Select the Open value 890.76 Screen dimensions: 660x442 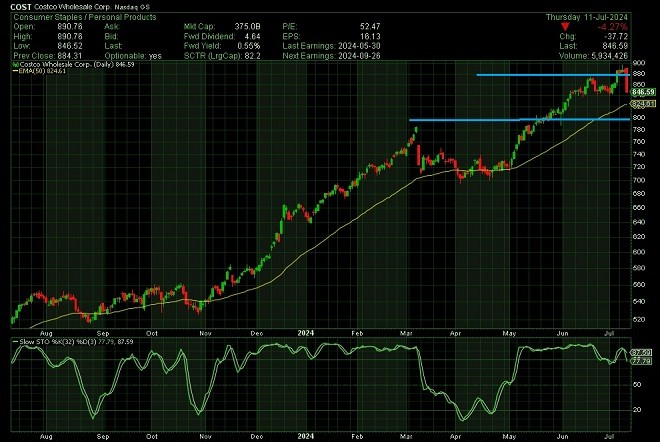tap(70, 27)
